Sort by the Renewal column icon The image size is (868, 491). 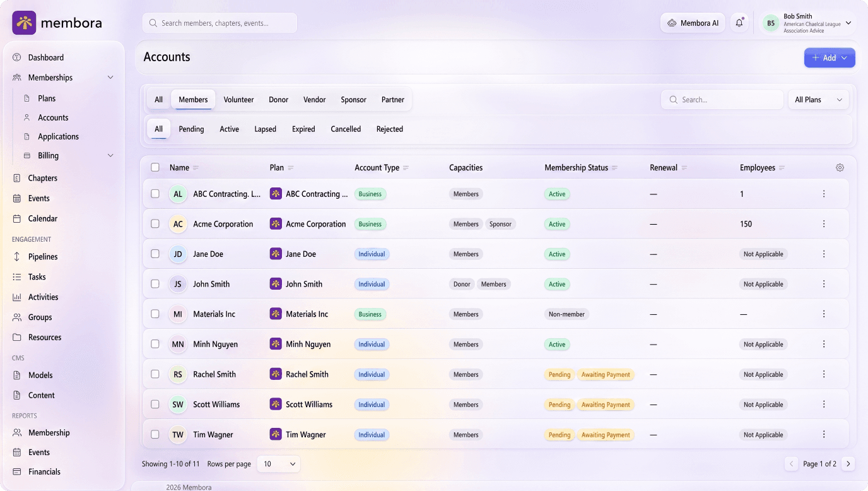pyautogui.click(x=684, y=168)
